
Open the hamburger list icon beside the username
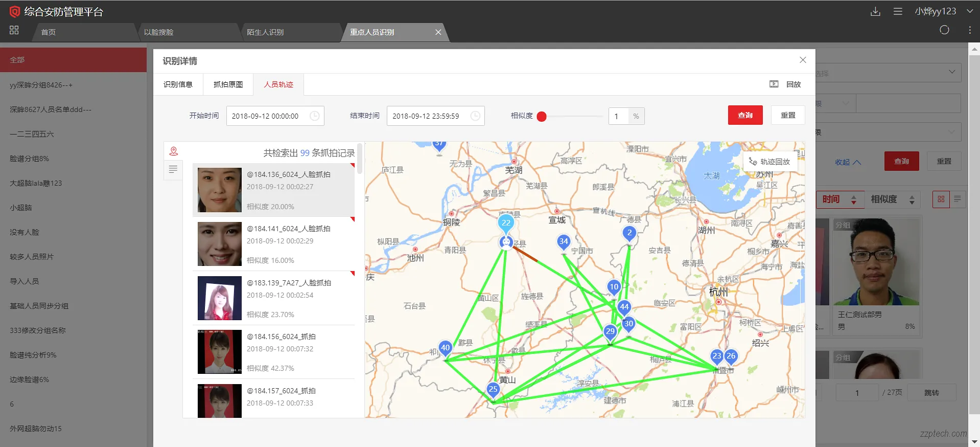click(898, 11)
